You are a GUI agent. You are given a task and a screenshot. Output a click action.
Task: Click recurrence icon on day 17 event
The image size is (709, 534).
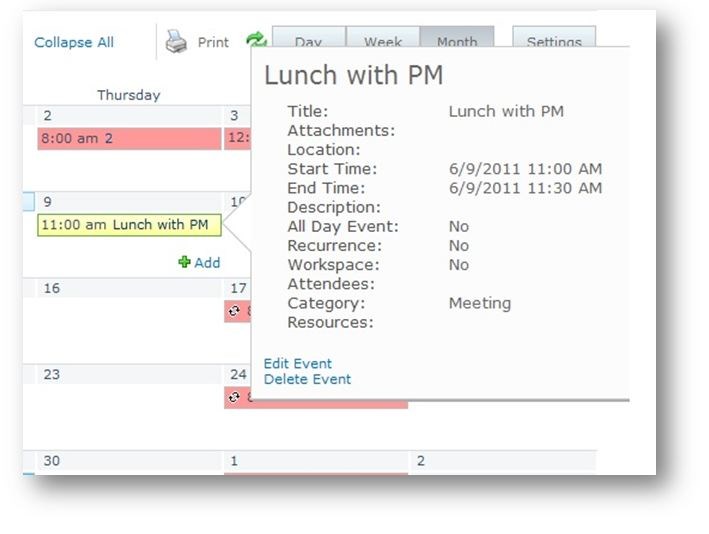tap(234, 311)
